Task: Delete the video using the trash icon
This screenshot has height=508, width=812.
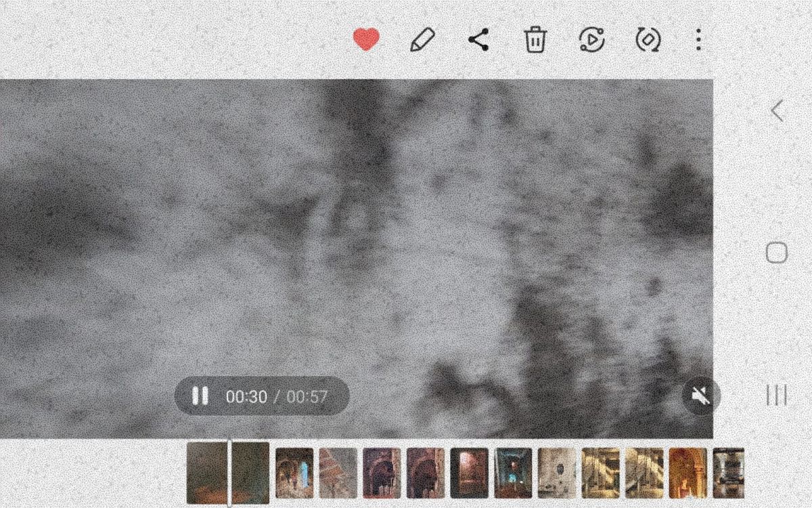Action: [x=535, y=40]
